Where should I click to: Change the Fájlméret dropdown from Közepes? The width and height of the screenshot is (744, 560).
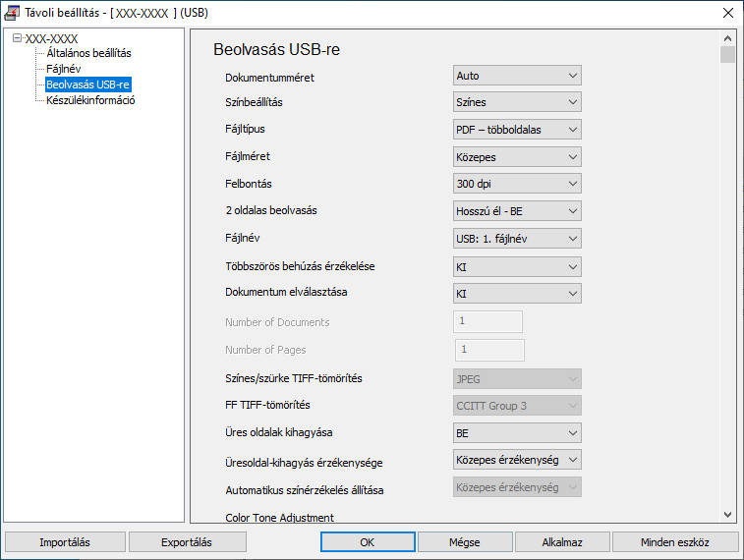517,157
